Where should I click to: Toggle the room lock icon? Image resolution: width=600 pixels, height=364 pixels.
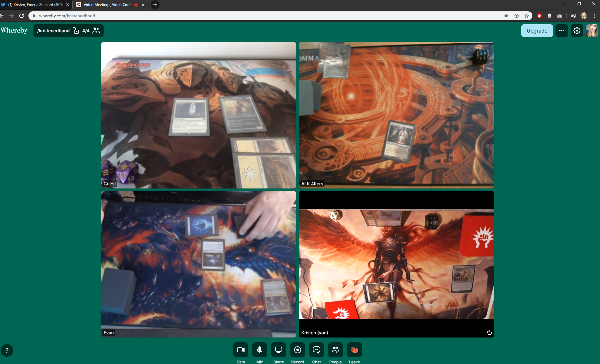[x=76, y=31]
